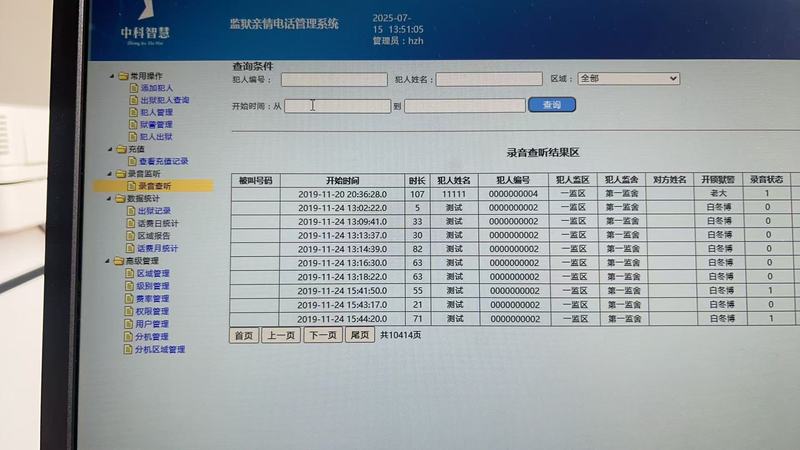Image resolution: width=800 pixels, height=450 pixels.
Task: Click the 11111 prisoner name cell
Action: pyautogui.click(x=454, y=194)
